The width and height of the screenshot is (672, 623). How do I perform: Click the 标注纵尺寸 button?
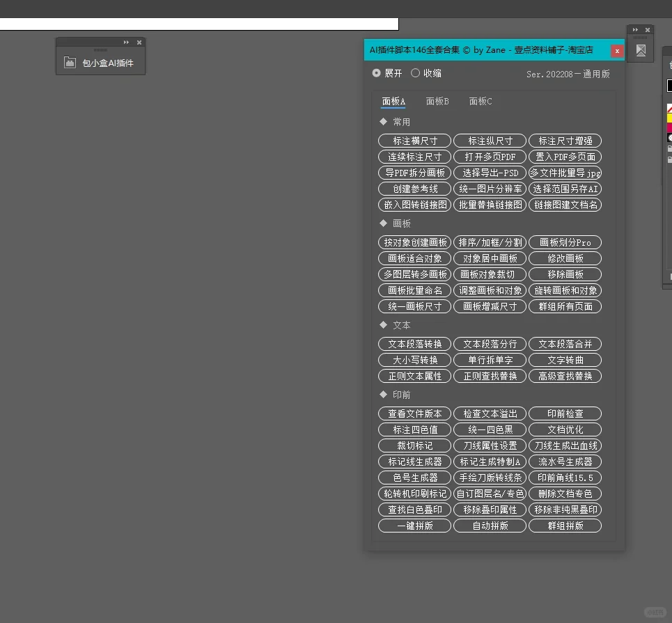tap(490, 141)
